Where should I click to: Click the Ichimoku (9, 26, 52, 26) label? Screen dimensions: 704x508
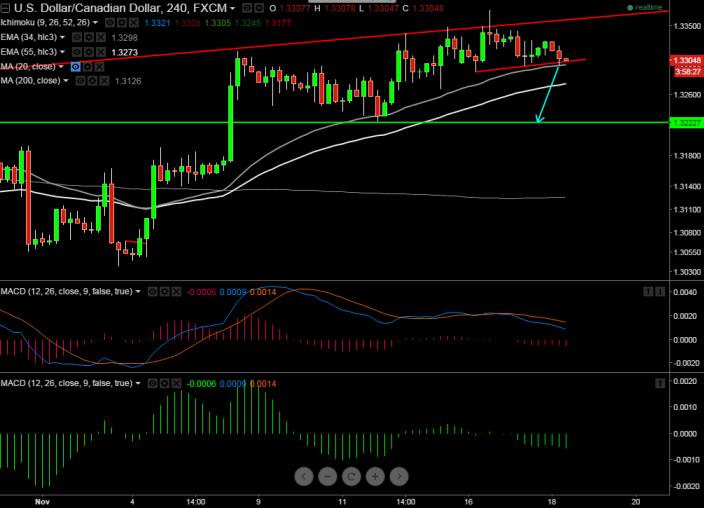point(45,22)
